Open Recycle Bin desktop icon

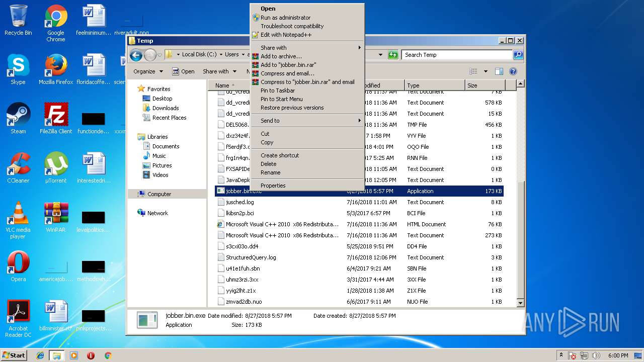click(x=18, y=21)
